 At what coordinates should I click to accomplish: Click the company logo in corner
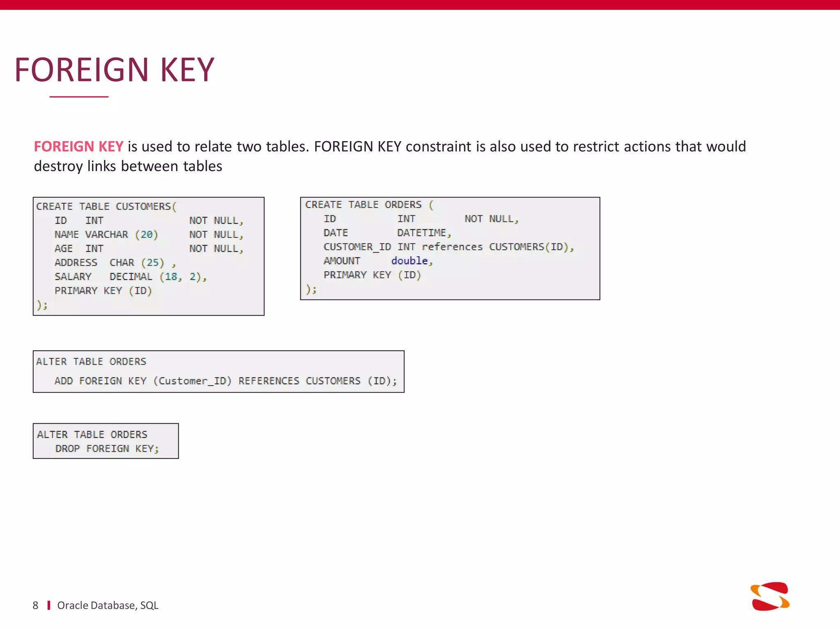[x=770, y=596]
